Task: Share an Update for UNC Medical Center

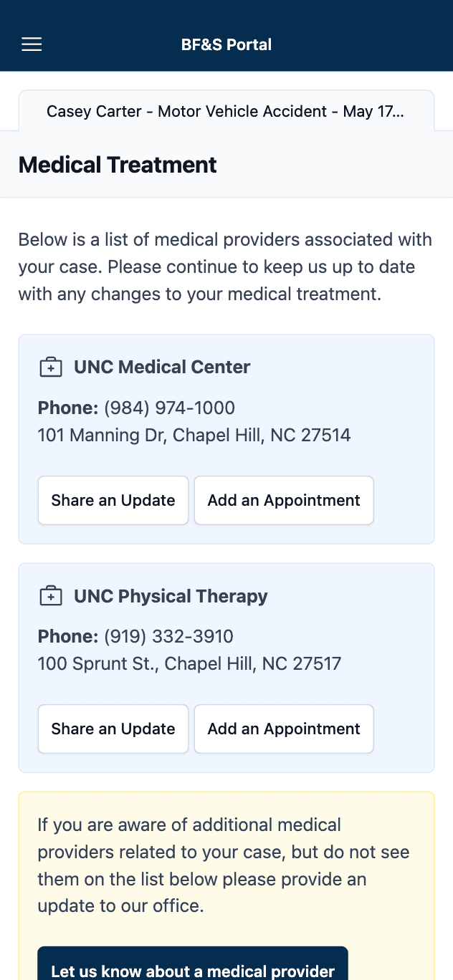Action: [x=113, y=500]
